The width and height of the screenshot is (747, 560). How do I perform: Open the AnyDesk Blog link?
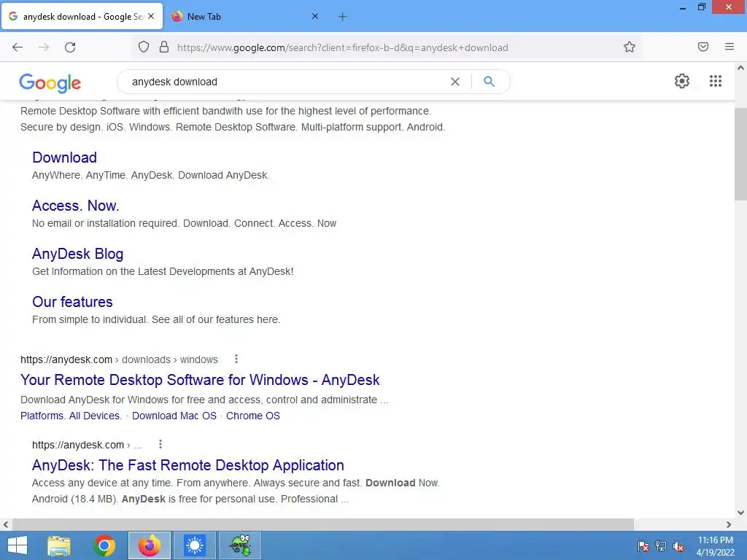pyautogui.click(x=77, y=254)
